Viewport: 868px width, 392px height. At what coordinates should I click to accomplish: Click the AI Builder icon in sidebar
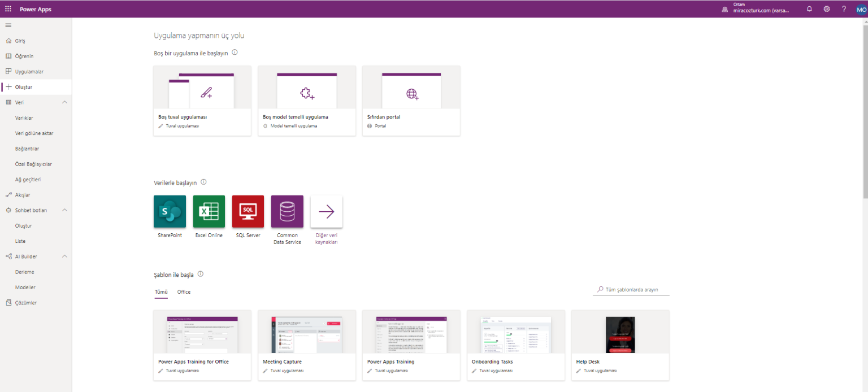(x=8, y=256)
